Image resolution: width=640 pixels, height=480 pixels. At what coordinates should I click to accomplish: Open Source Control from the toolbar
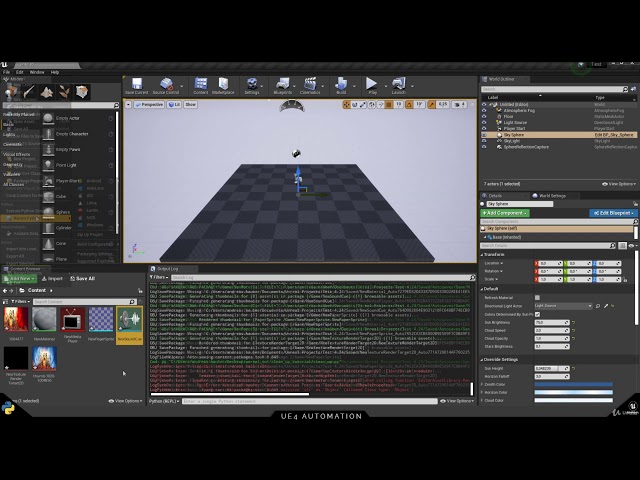point(166,84)
